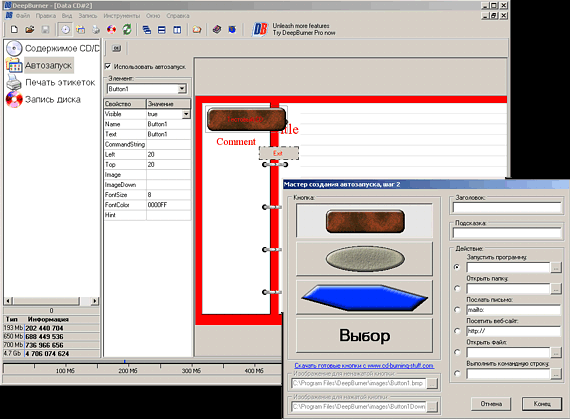This screenshot has width=570, height=419.
Task: Click the FontColor value 0000FF
Action: click(168, 205)
